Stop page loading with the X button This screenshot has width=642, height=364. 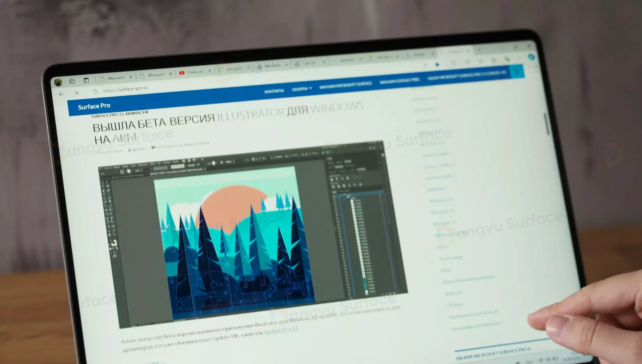pos(77,93)
